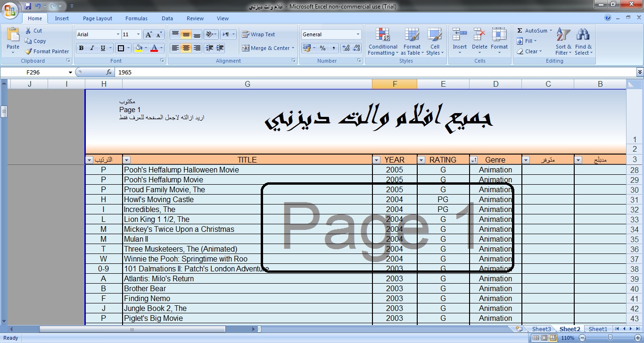This screenshot has height=343, width=644.
Task: Click the Zoom In plus button
Action: tap(637, 338)
